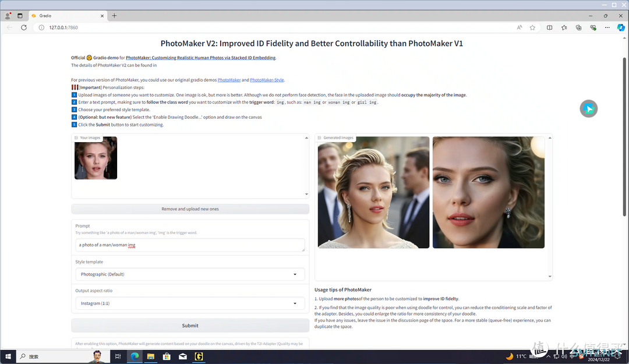Viewport: 629px width, 364px height.
Task: Click the weather 11°C tray widget
Action: tap(521, 356)
